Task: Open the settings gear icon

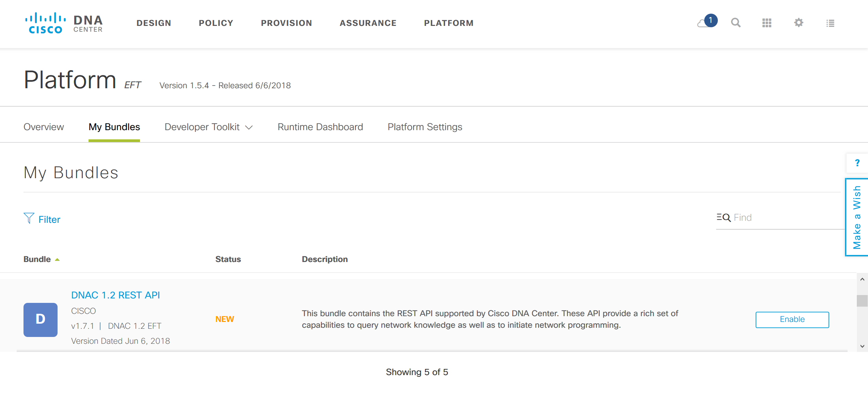Action: (799, 23)
